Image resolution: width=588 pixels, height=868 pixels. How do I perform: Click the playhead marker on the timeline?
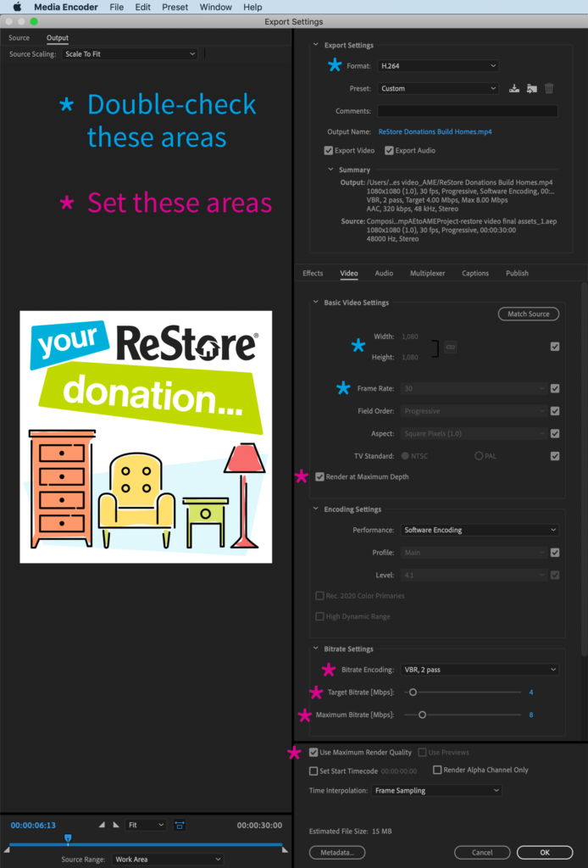(x=68, y=839)
